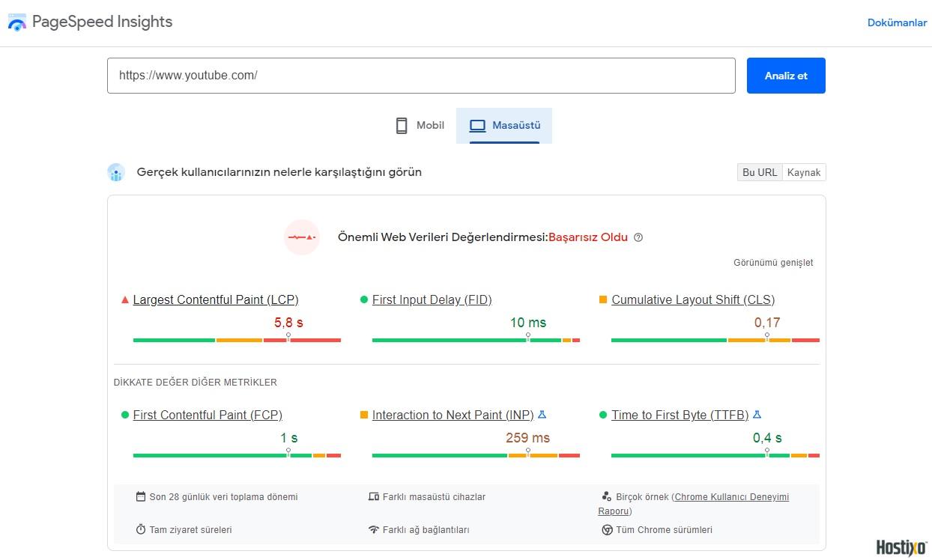Click the Önemli Web Verileri Değerlendirmesi text
The height and width of the screenshot is (560, 932).
(443, 237)
